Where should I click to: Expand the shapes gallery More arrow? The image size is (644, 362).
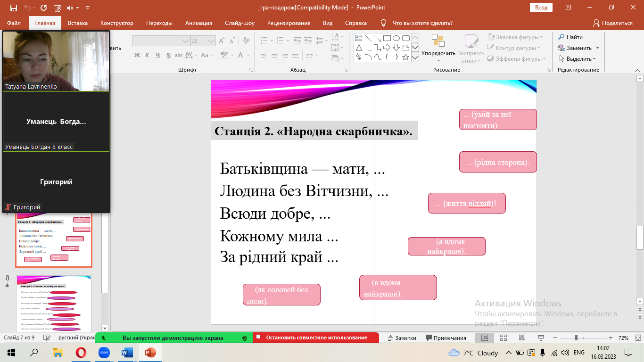point(415,57)
